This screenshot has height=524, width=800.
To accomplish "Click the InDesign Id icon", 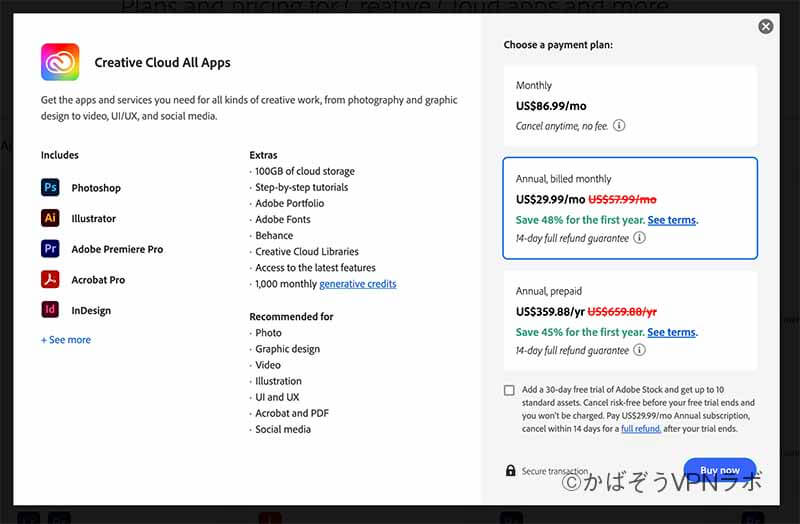I will tap(50, 310).
